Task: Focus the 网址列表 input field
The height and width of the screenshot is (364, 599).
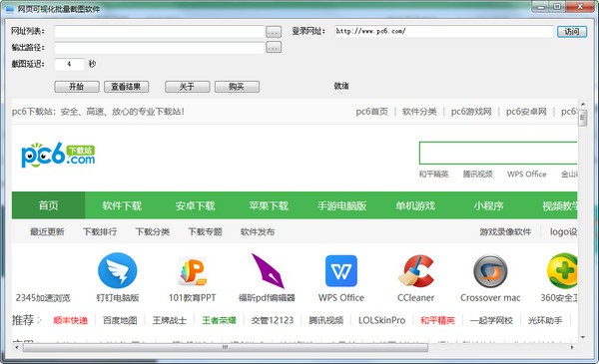Action: click(159, 32)
